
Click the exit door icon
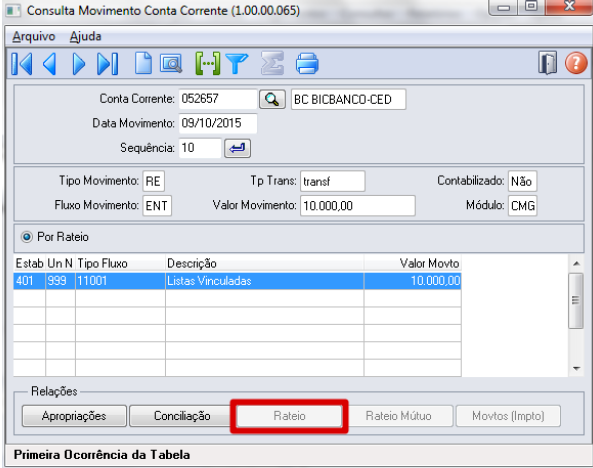[x=547, y=63]
